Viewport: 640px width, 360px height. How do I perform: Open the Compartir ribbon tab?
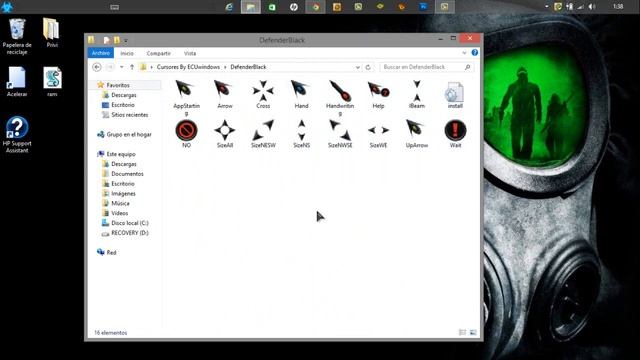coord(158,53)
